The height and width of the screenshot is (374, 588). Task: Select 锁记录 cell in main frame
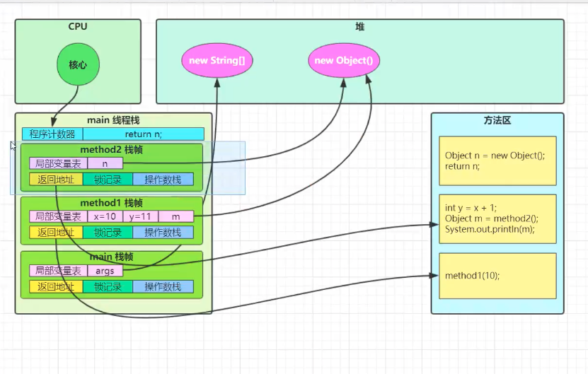[108, 286]
